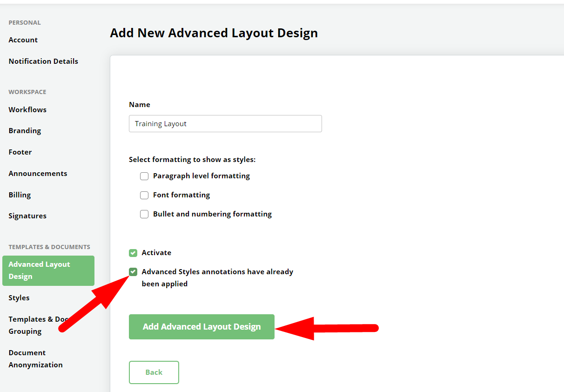Navigate to Announcements
This screenshot has width=564, height=392.
(x=38, y=174)
